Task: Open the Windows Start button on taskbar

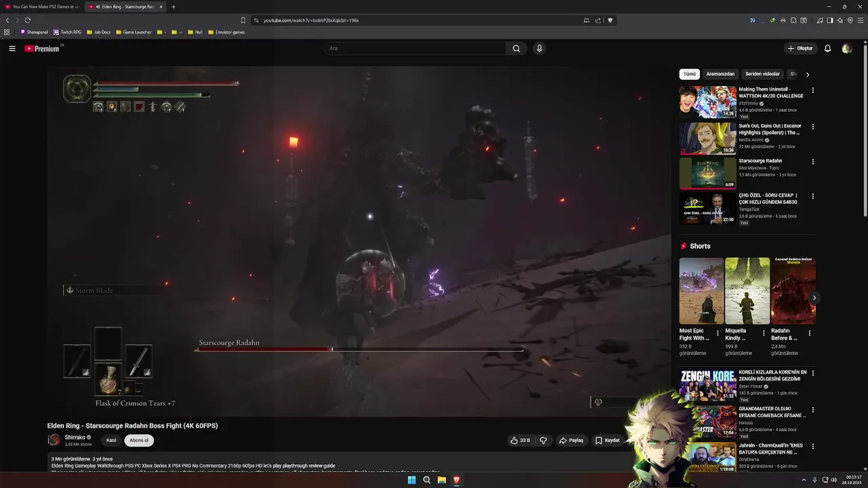Action: 412,480
